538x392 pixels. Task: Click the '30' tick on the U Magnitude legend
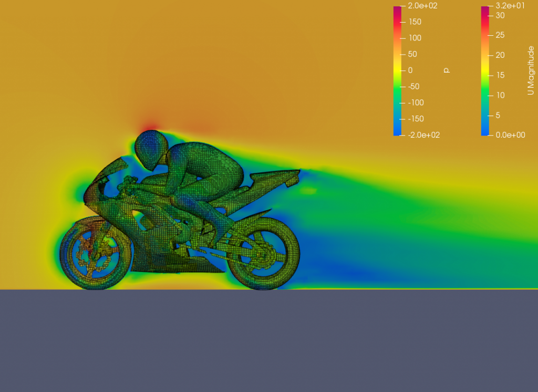[500, 15]
